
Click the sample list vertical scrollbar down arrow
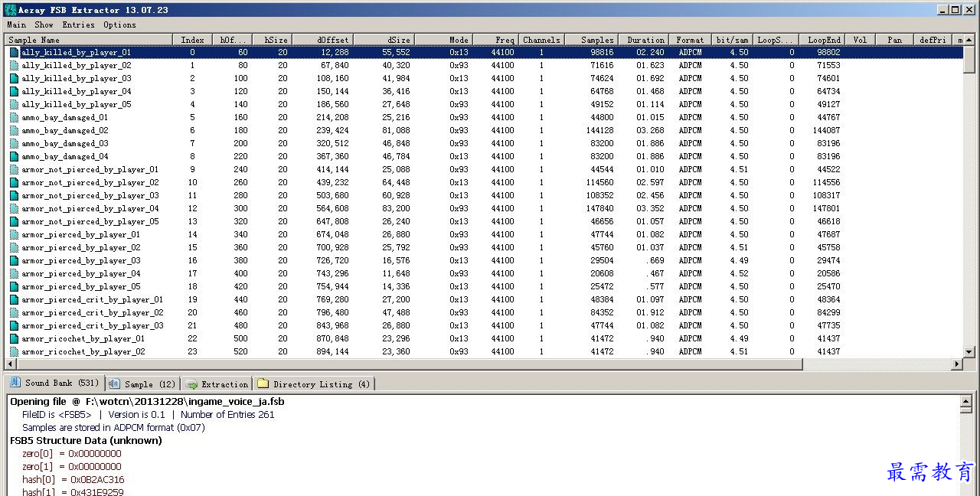click(969, 352)
